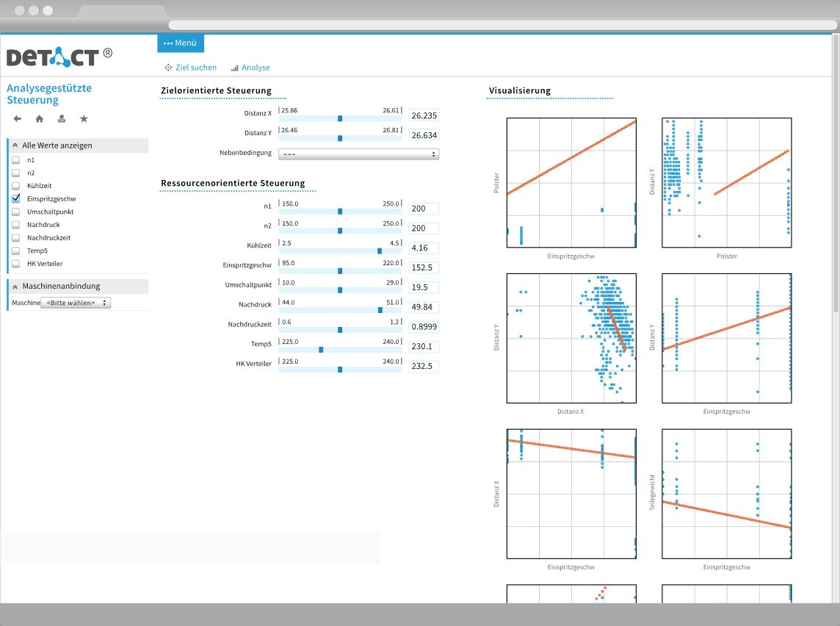
Task: Click the Analyse bar-chart icon
Action: [235, 67]
